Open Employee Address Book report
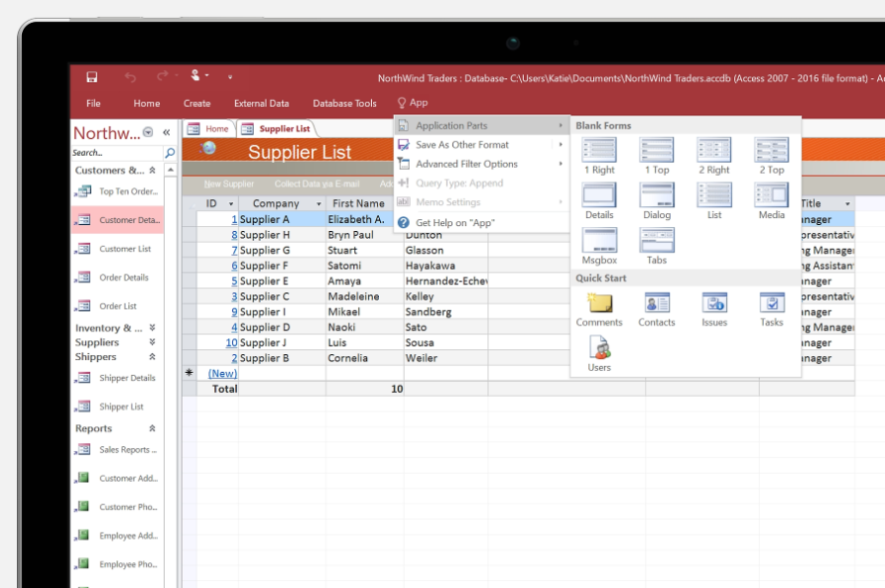885x588 pixels. 117,535
